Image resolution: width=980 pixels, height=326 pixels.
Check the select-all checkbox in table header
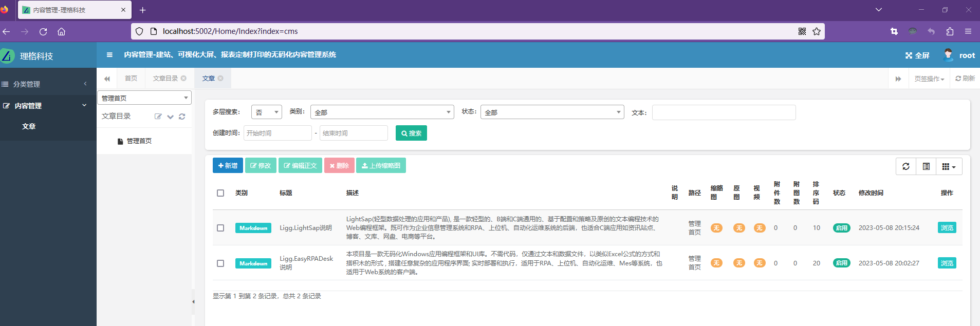220,193
